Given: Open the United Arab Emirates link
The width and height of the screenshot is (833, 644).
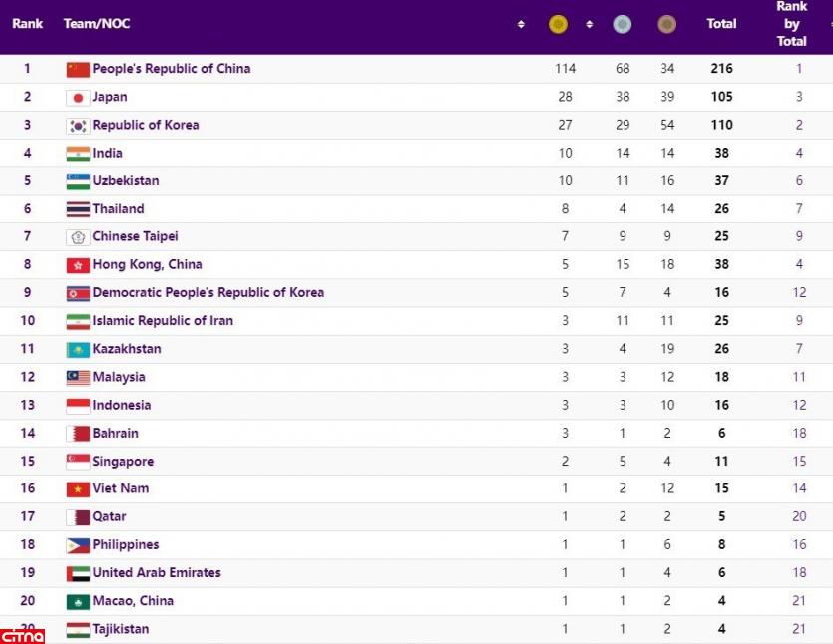Looking at the screenshot, I should point(157,573).
